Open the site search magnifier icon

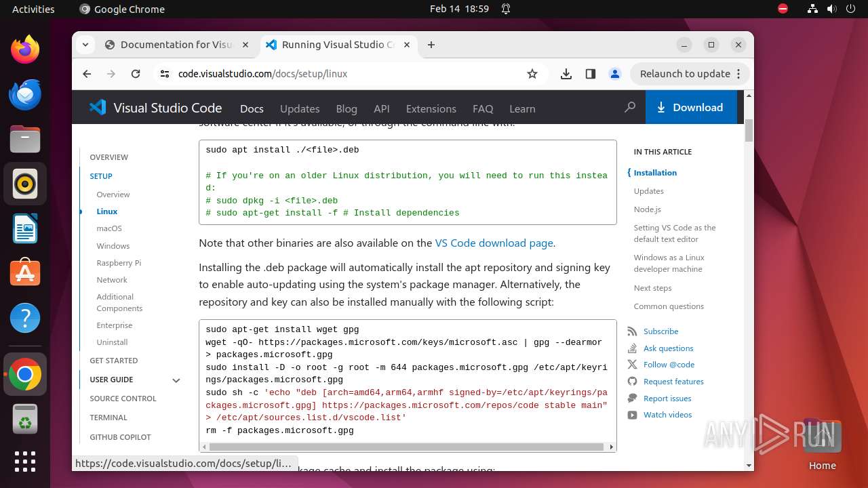[630, 107]
